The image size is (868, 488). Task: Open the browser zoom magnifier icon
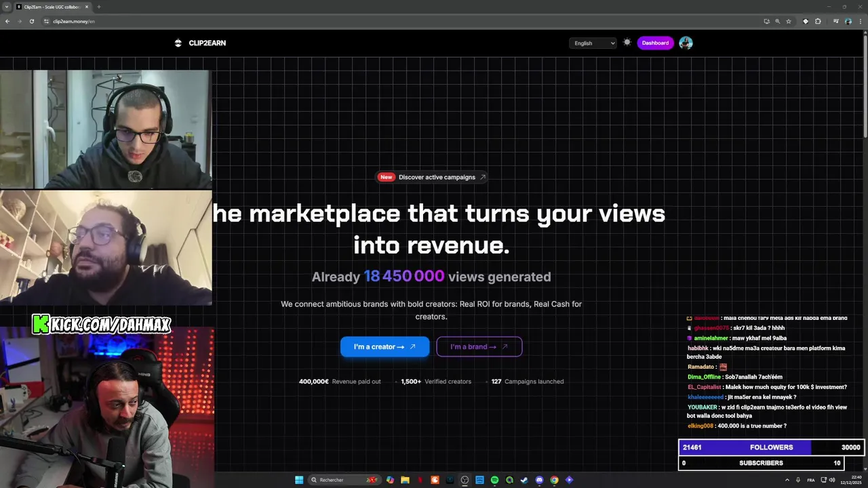pyautogui.click(x=777, y=21)
